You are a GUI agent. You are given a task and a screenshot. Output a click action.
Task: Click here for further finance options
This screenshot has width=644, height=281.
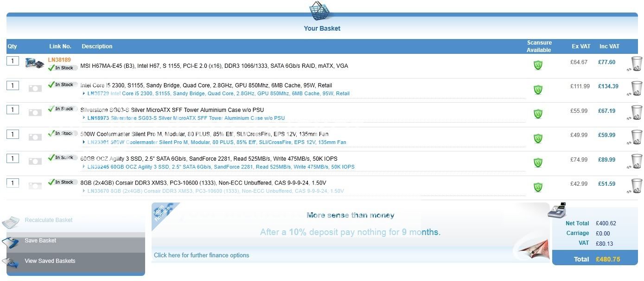pos(201,255)
